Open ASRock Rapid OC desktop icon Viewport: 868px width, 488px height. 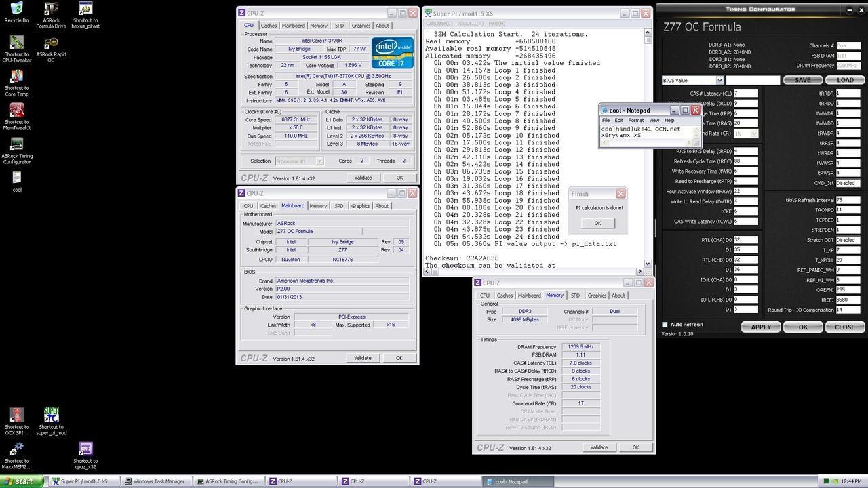pos(51,49)
